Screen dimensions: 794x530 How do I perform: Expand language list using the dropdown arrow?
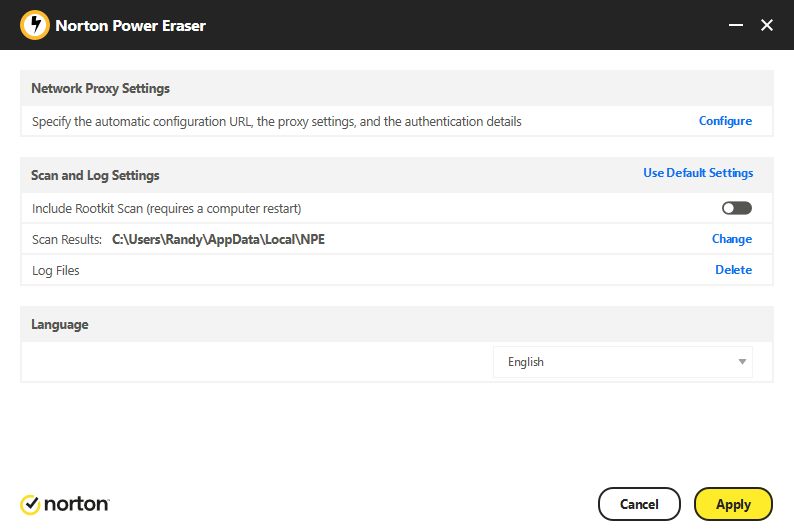pyautogui.click(x=742, y=362)
